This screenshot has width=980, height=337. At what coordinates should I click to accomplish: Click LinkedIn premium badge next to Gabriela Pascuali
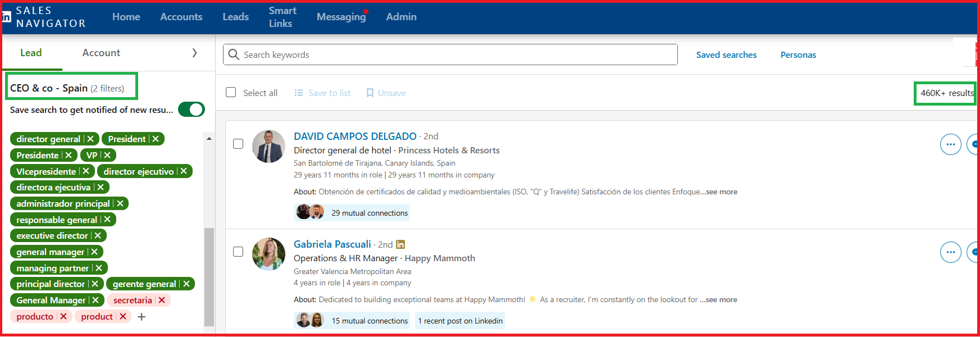click(x=400, y=244)
